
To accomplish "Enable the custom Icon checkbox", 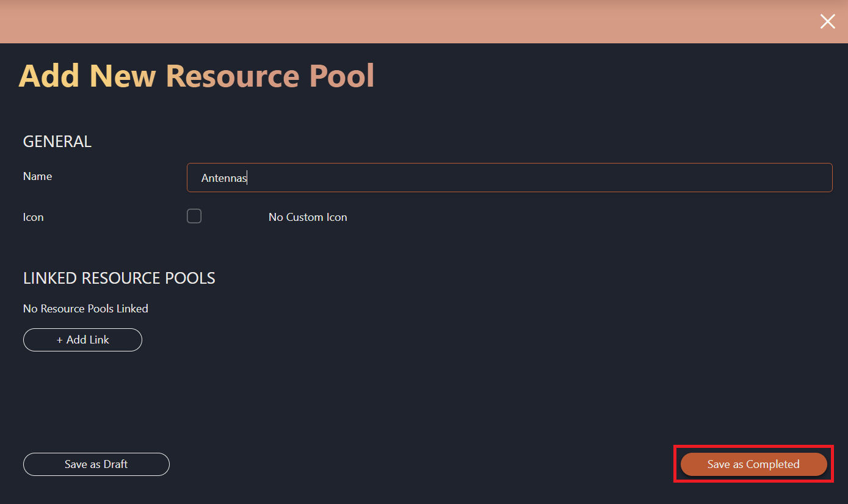I will (x=194, y=216).
